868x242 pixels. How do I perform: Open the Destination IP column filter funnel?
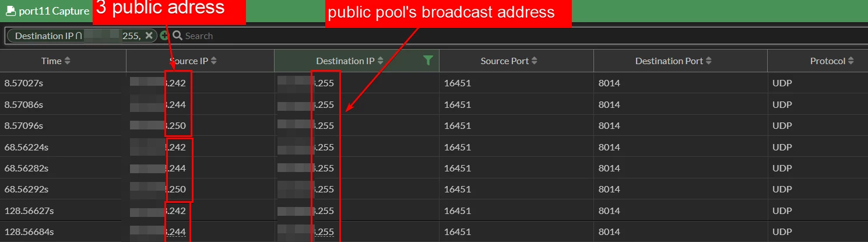click(428, 61)
